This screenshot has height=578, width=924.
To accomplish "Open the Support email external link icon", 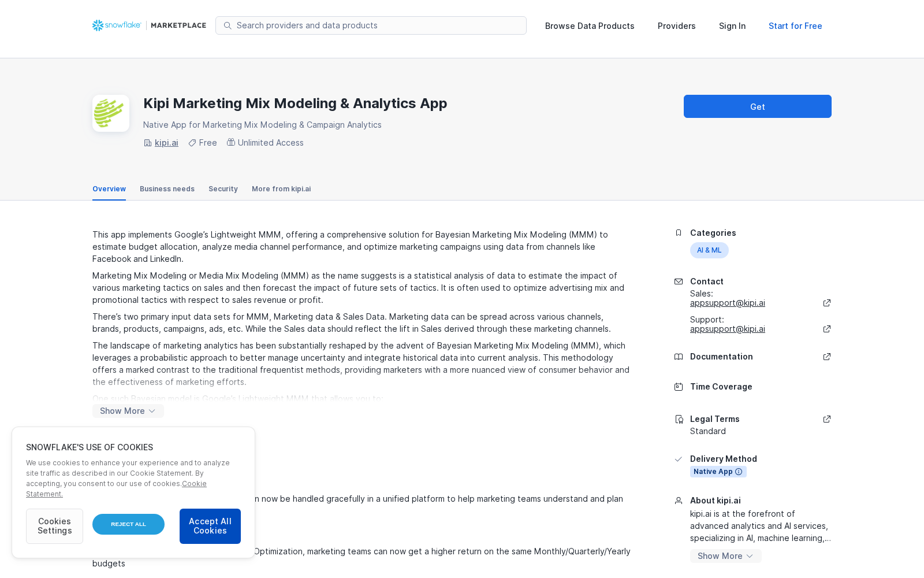I will [x=827, y=329].
